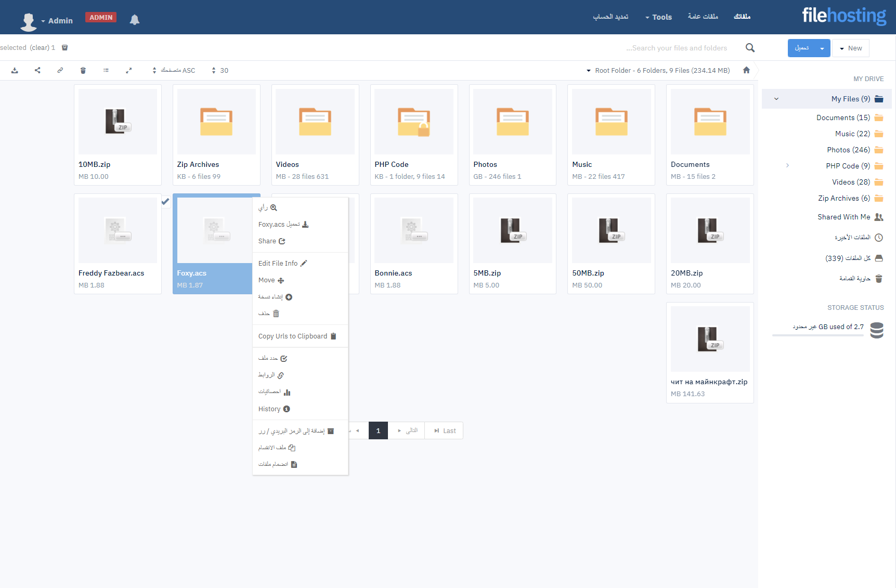
Task: Click the search magnifier icon
Action: pos(750,48)
